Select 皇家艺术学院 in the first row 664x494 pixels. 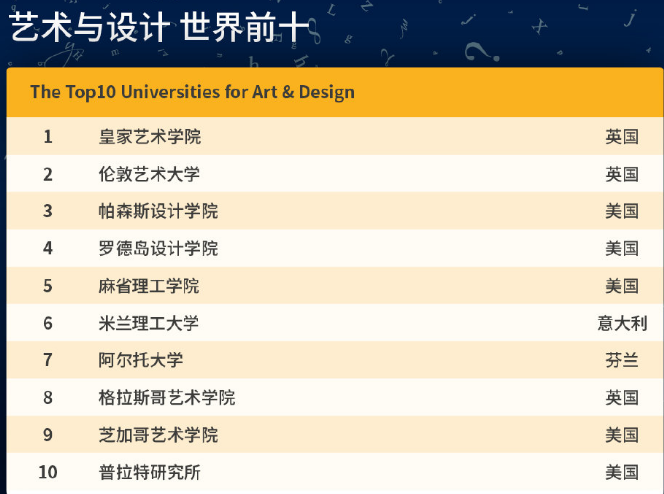tap(149, 137)
